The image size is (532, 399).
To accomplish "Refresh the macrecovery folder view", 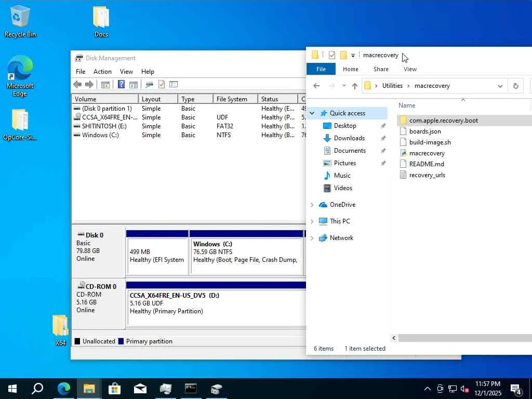I will click(516, 86).
